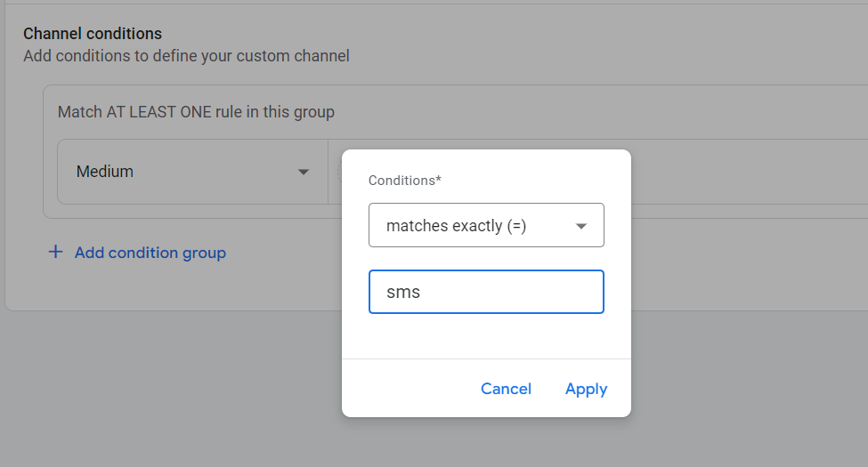
Task: Click the Channel conditions heading
Action: [x=93, y=34]
